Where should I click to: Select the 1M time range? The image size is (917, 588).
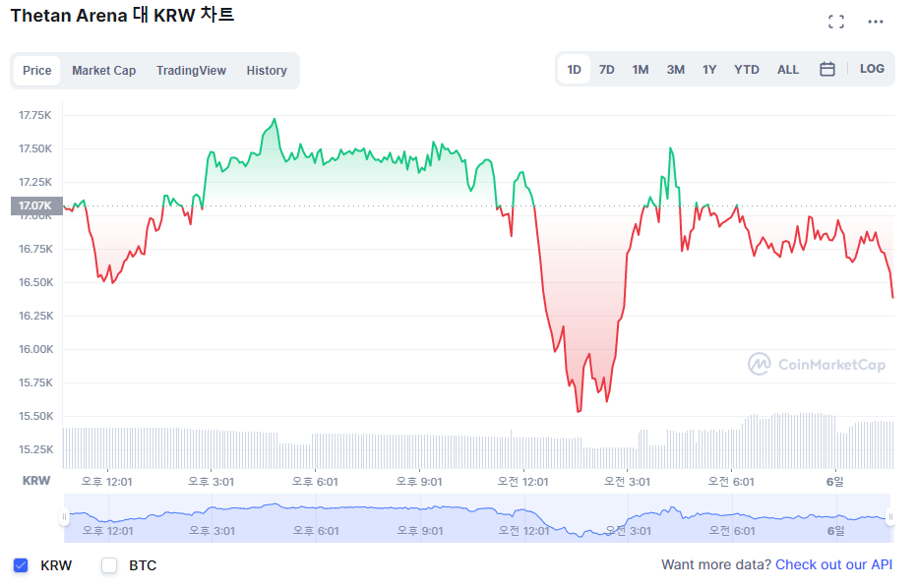click(x=640, y=70)
